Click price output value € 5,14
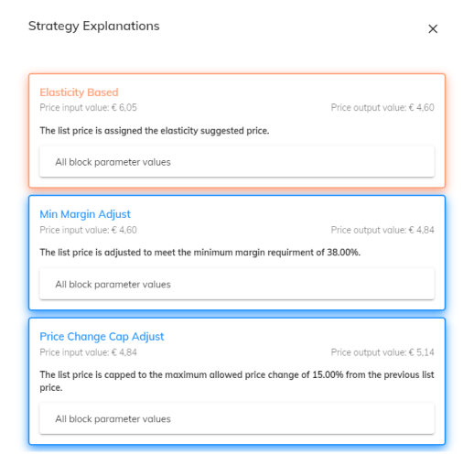The image size is (474, 476). click(382, 352)
